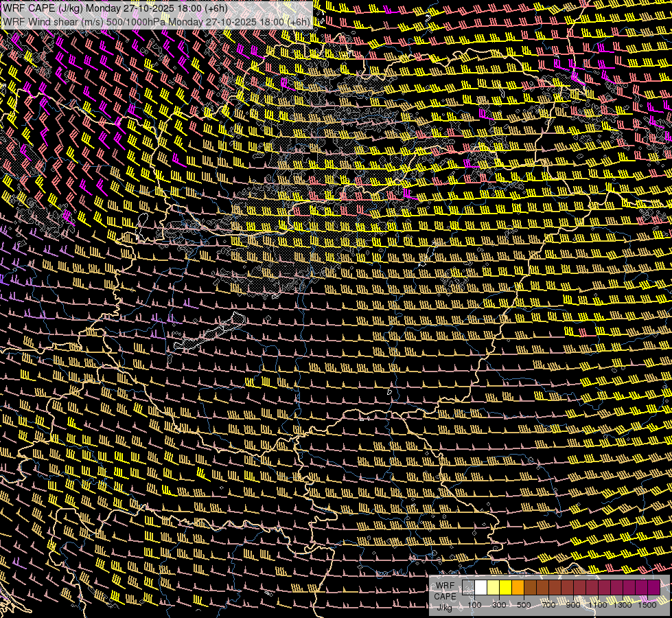Click the legend value 100
This screenshot has height=618, width=672.
[x=474, y=605]
